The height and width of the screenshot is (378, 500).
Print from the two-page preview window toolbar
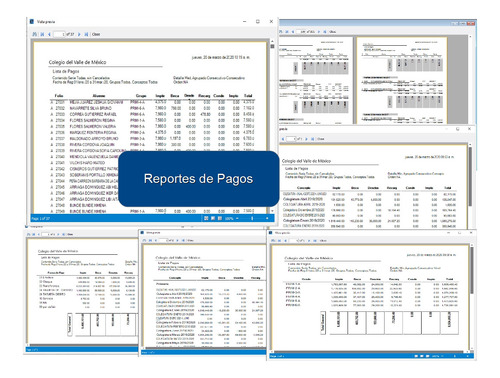tap(281, 32)
